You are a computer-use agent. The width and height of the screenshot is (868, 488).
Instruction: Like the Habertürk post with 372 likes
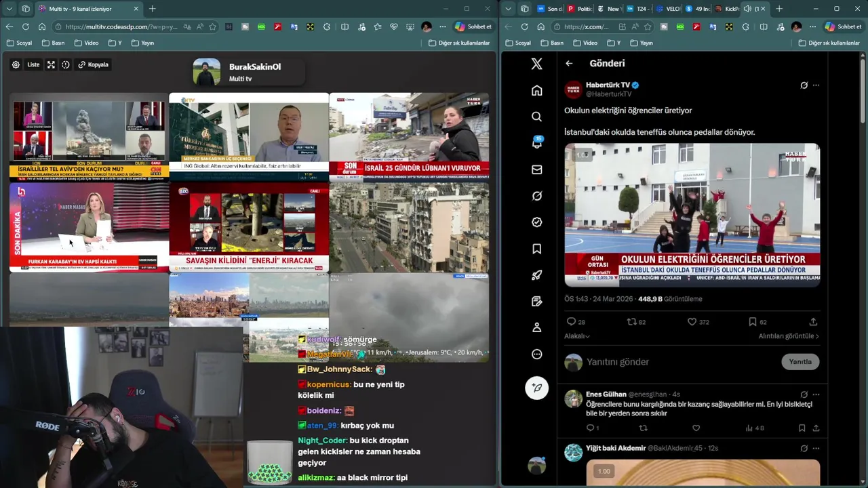click(698, 322)
